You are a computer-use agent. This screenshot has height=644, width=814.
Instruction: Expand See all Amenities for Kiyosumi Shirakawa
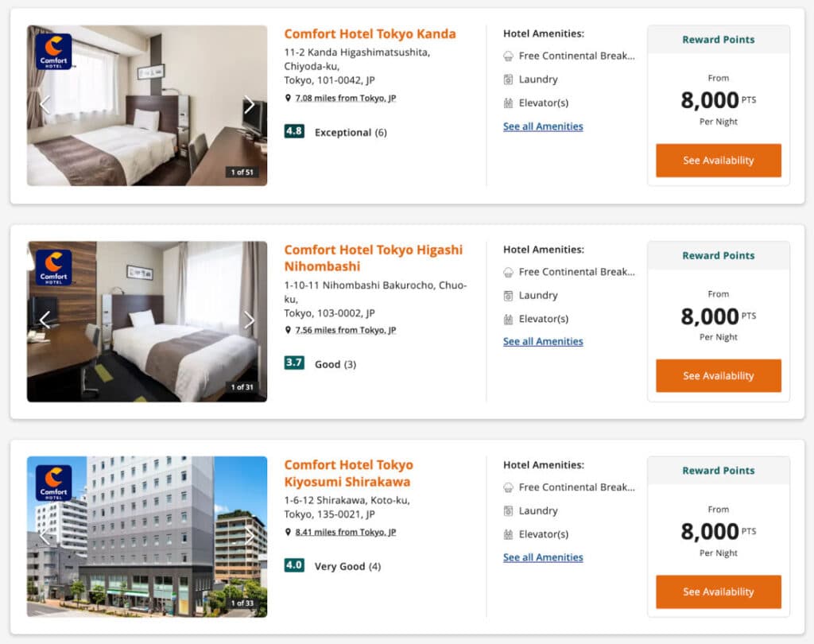pos(543,557)
